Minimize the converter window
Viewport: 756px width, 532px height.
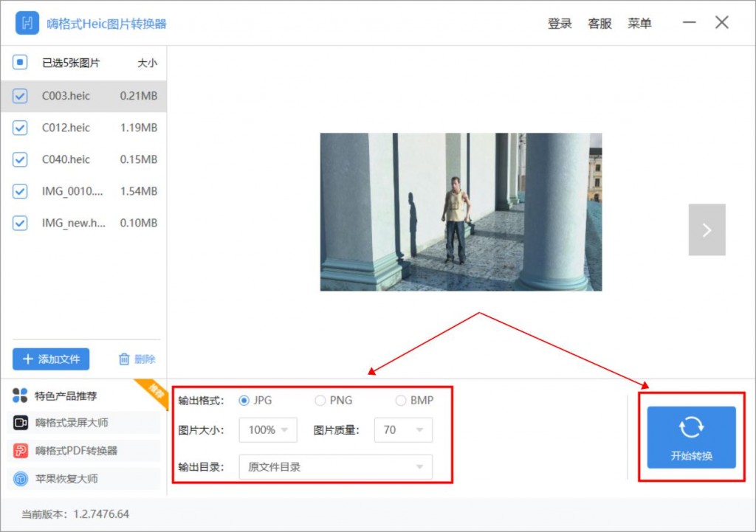click(689, 22)
